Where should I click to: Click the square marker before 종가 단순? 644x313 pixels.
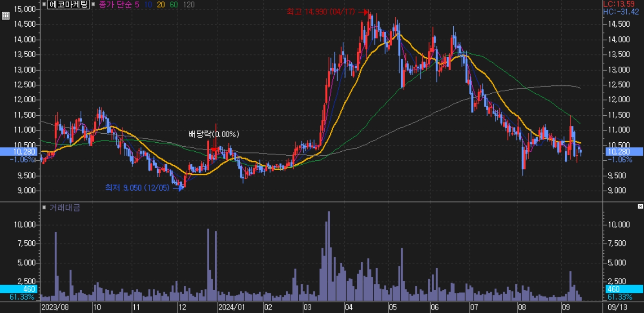[x=94, y=5]
